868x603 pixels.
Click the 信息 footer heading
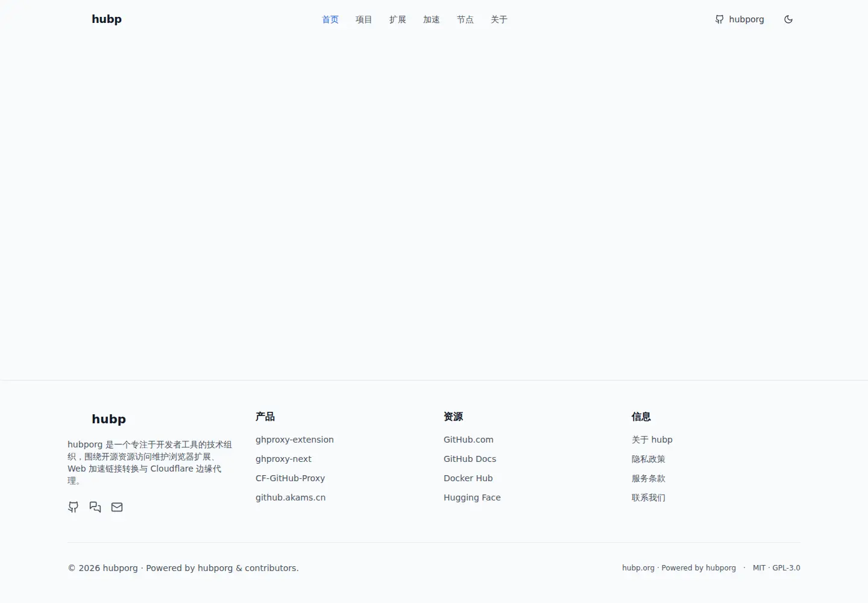(x=641, y=417)
